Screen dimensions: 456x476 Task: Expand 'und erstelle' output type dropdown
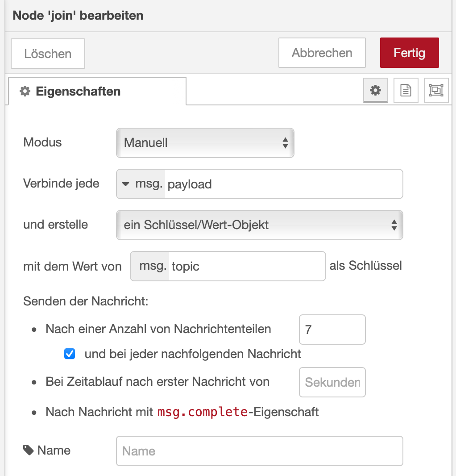(259, 225)
